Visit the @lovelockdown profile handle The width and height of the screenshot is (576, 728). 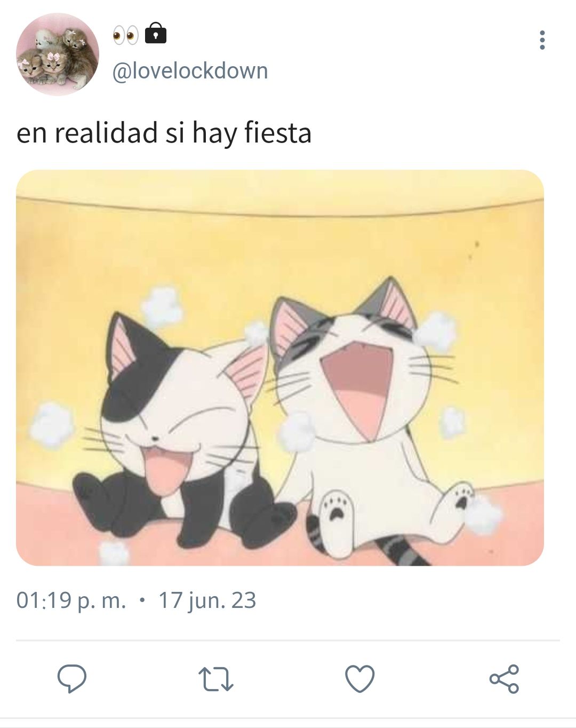(x=190, y=70)
